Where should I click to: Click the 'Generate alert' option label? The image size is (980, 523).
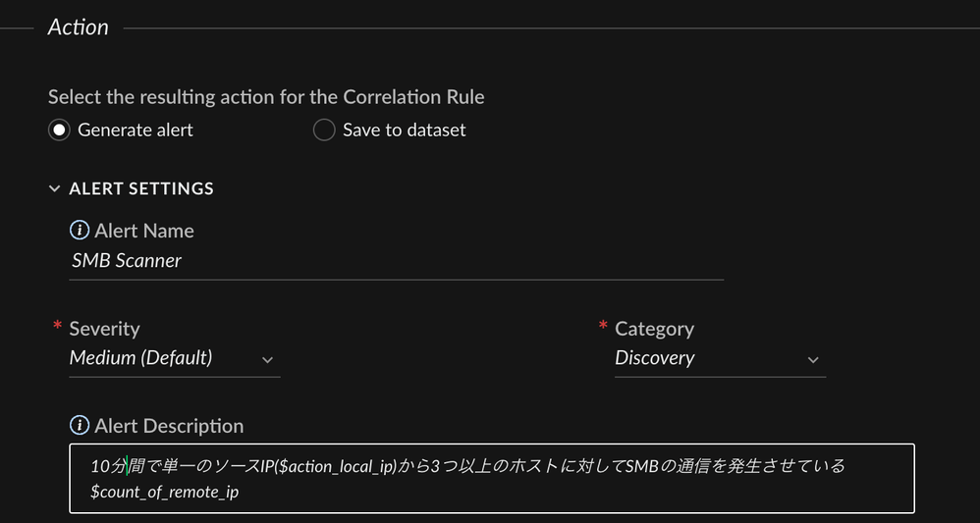point(136,130)
